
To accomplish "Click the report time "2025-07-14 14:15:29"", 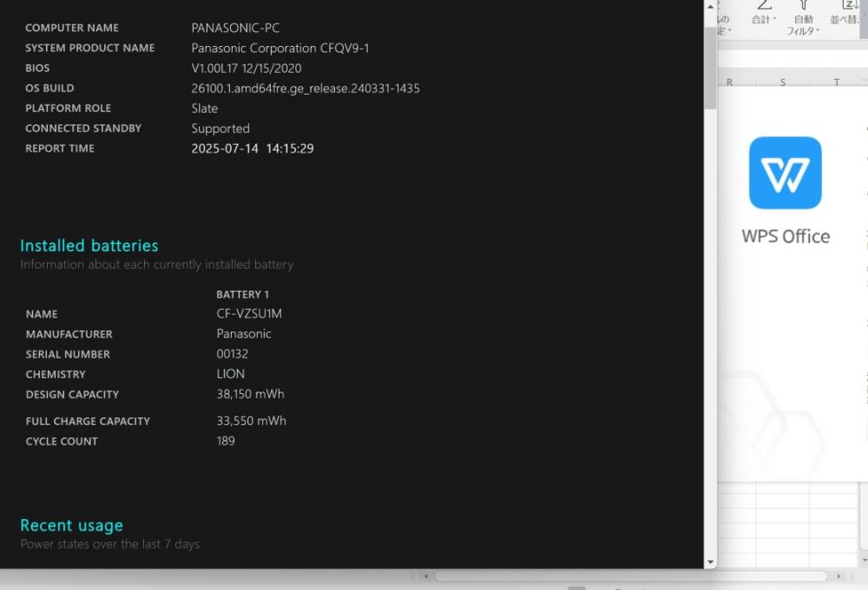I will [253, 148].
